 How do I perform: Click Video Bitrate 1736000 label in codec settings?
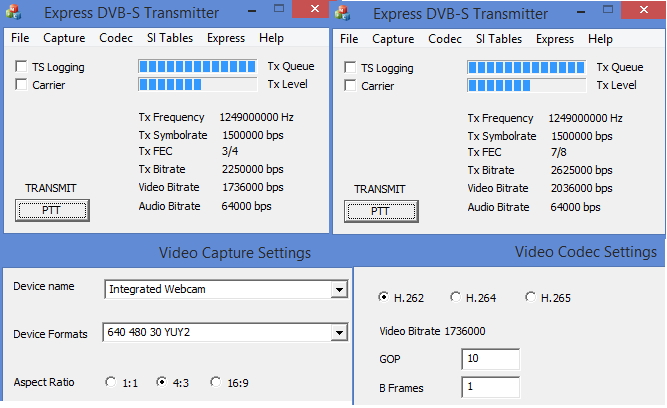[x=432, y=331]
